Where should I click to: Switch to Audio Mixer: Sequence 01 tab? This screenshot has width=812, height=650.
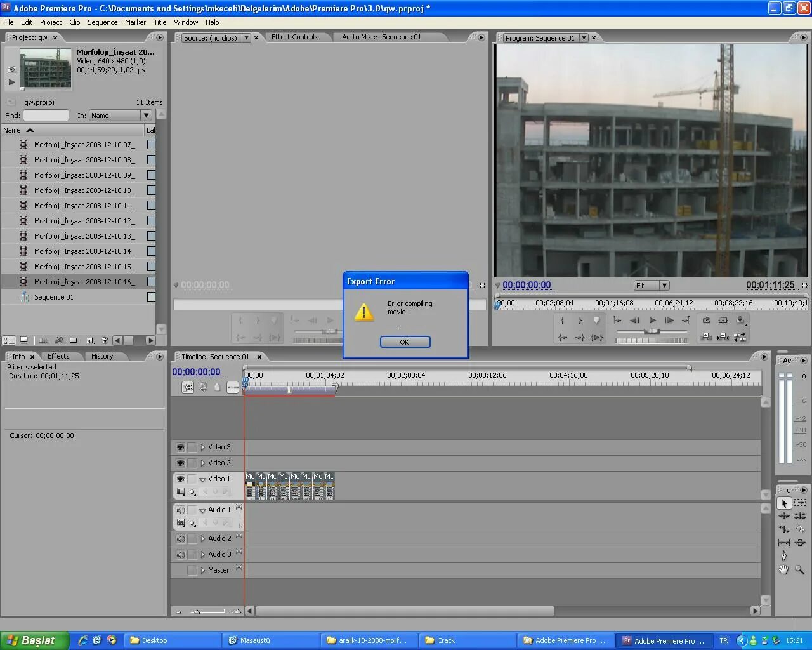(x=381, y=37)
